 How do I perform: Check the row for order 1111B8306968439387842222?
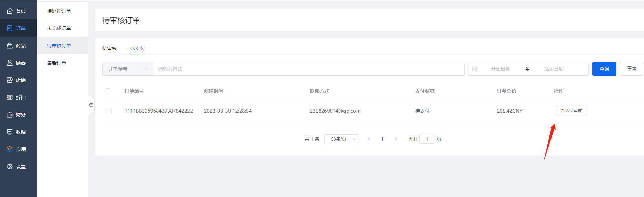(x=109, y=111)
